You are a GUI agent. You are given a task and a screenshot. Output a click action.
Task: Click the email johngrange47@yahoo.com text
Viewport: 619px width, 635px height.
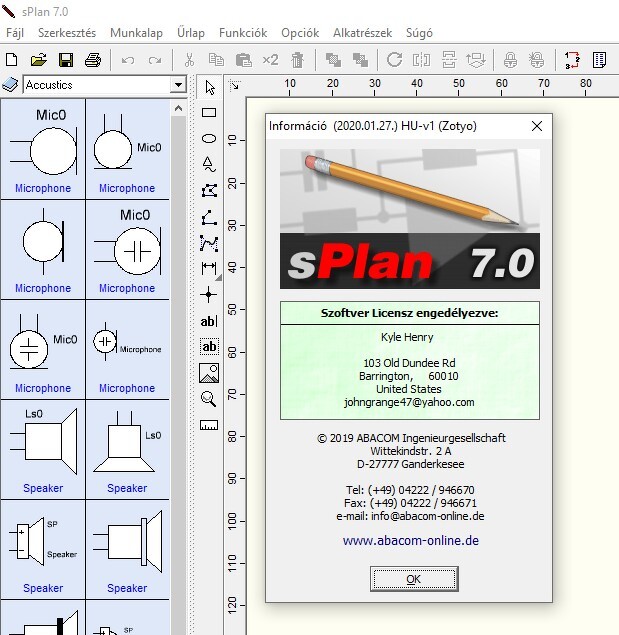pos(409,402)
